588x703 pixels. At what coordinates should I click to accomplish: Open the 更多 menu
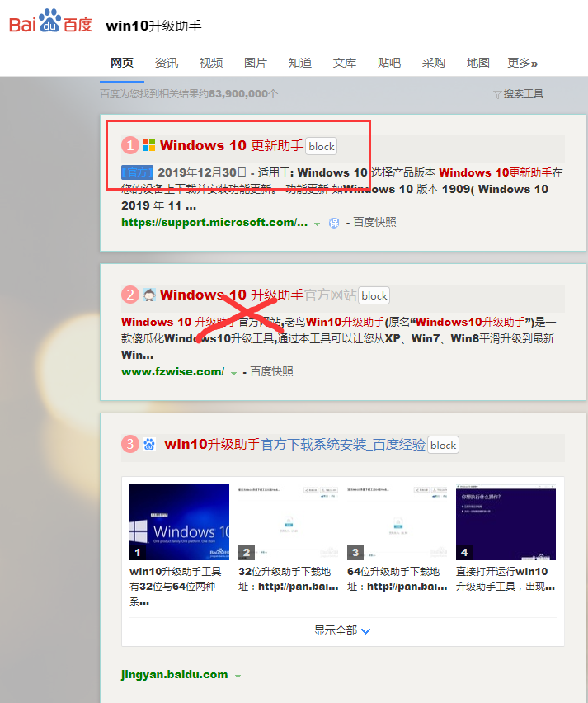(522, 63)
